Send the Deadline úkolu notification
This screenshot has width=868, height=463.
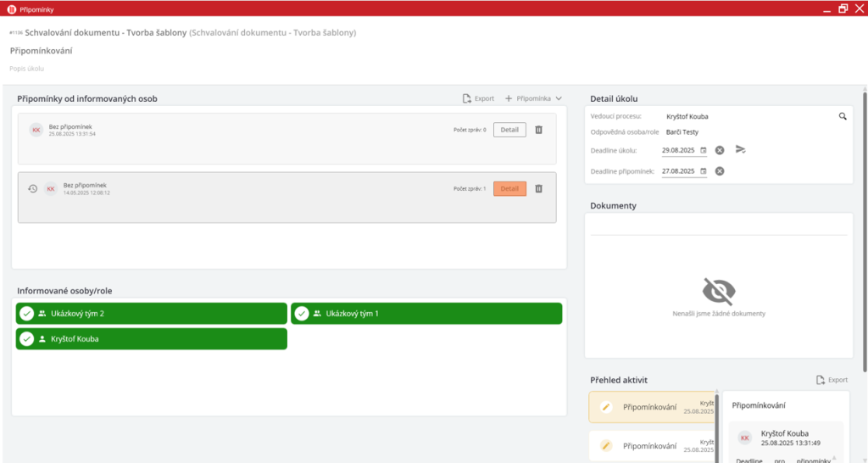tap(740, 150)
